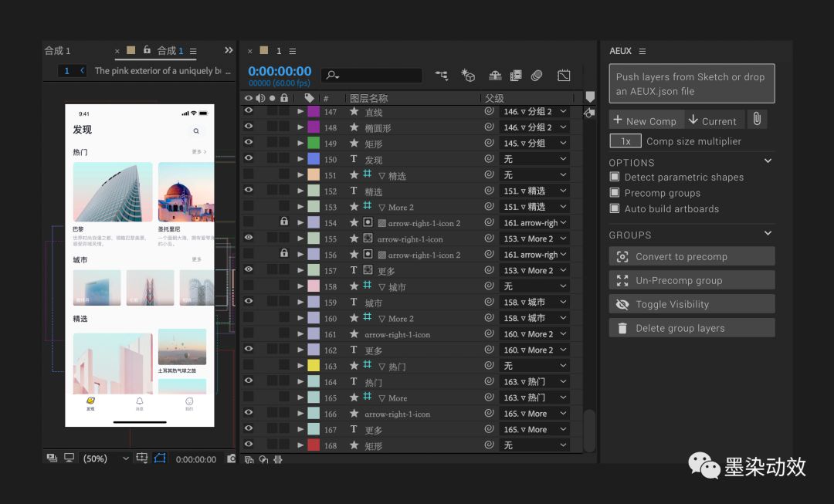Image resolution: width=834 pixels, height=504 pixels.
Task: Toggle transparency grid icon in the viewer
Action: coord(160,458)
